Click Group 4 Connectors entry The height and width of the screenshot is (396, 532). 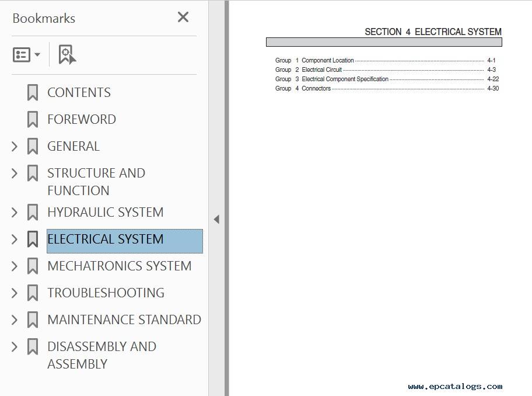pyautogui.click(x=387, y=88)
